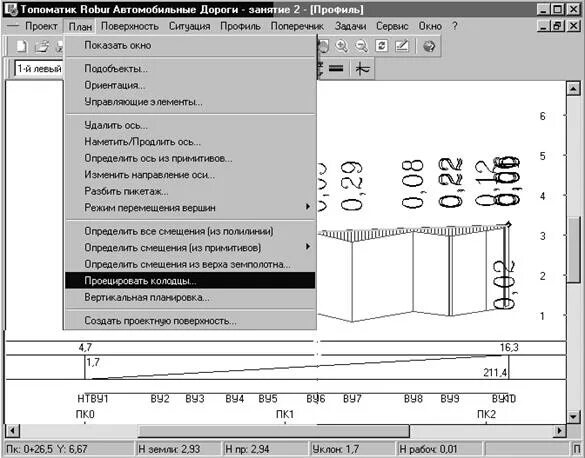Restore the inner document window
This screenshot has width=585, height=458.
[x=558, y=26]
